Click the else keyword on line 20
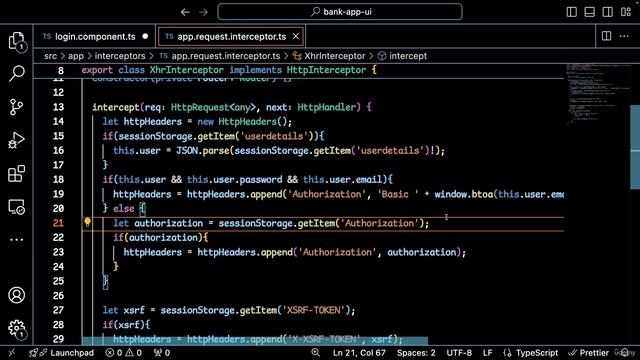 (x=124, y=209)
